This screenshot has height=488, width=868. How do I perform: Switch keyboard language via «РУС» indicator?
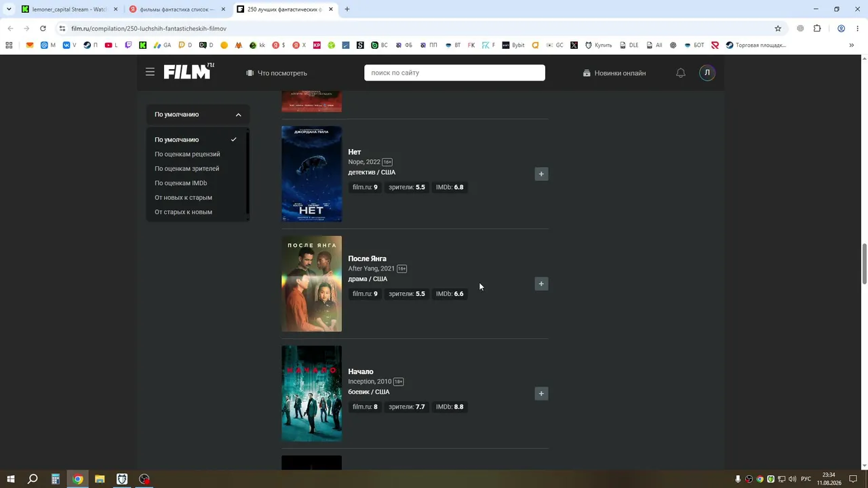point(806,479)
